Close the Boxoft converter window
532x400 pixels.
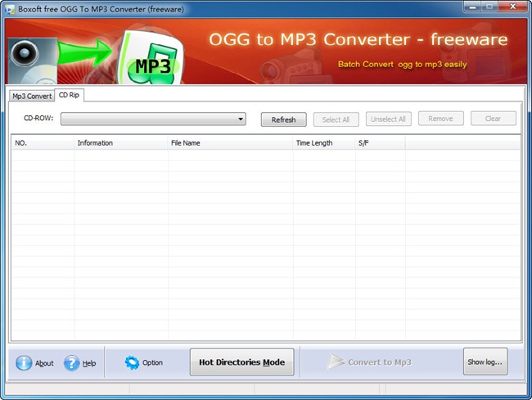click(x=513, y=7)
